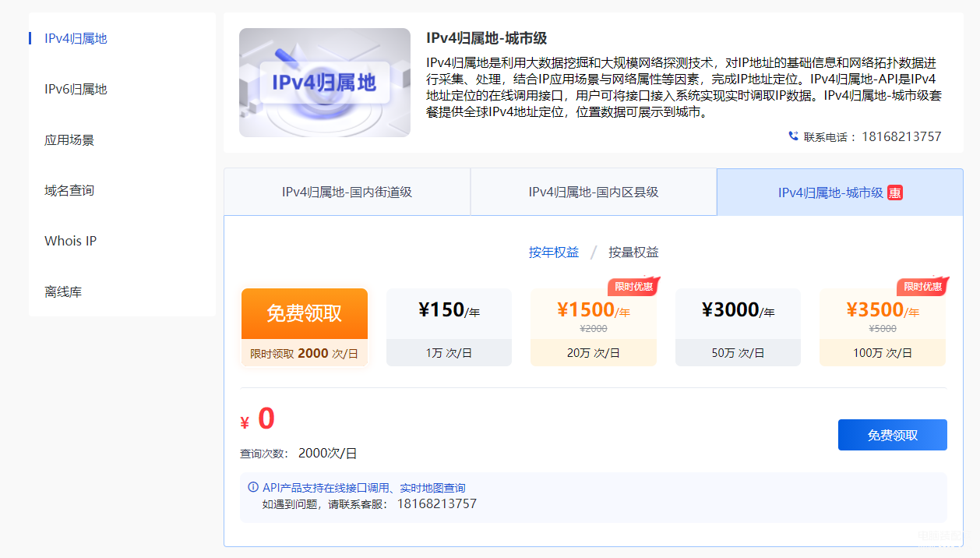This screenshot has height=558, width=980.
Task: Click the IPv4归属地-城市级 heading
Action: point(487,38)
